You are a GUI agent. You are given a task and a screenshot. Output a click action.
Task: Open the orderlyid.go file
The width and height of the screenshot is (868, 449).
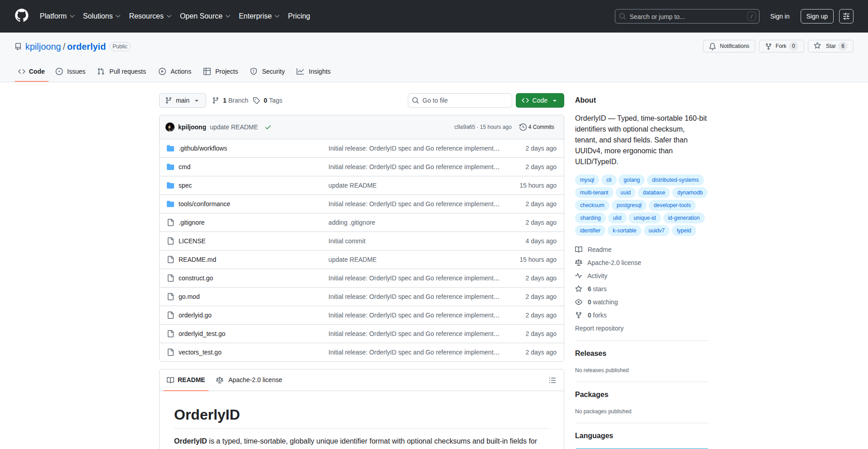click(195, 315)
